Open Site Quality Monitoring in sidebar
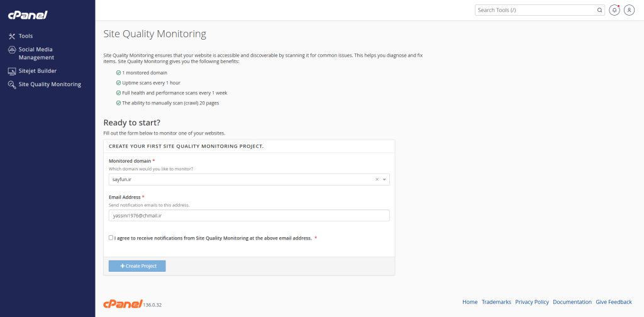Screen dimensions: 644x317 tap(50, 84)
